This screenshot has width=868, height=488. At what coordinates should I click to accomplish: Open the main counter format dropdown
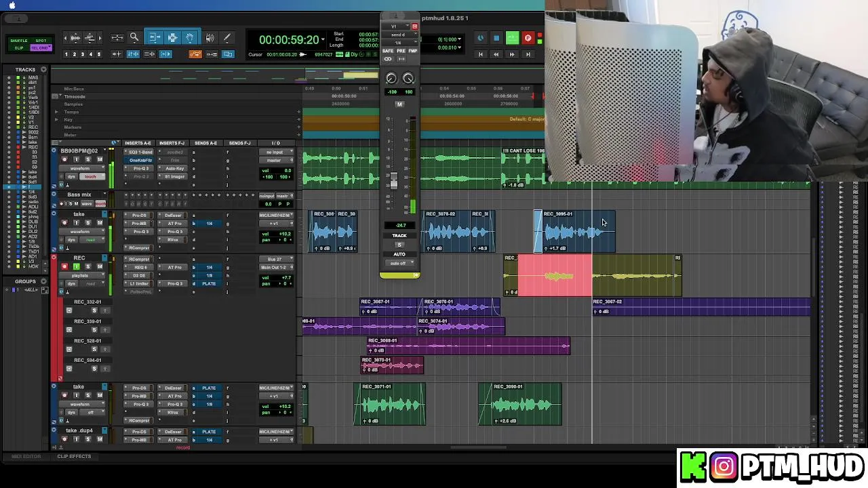(321, 40)
